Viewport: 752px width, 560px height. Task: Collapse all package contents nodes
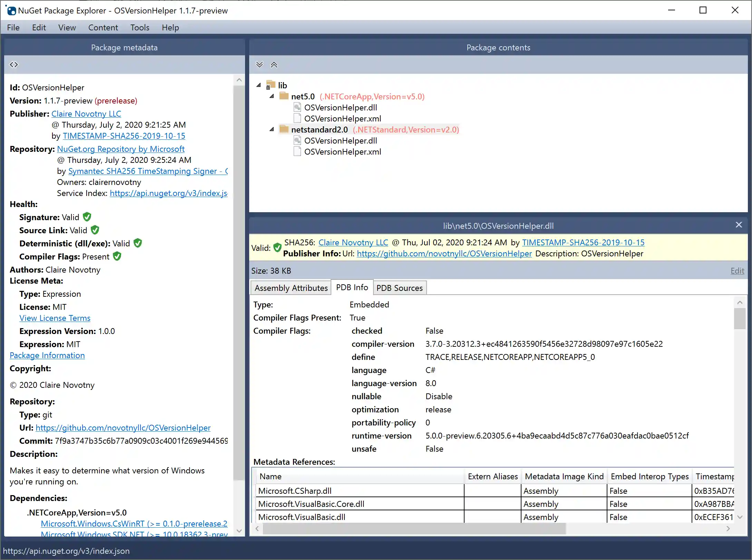click(x=274, y=65)
